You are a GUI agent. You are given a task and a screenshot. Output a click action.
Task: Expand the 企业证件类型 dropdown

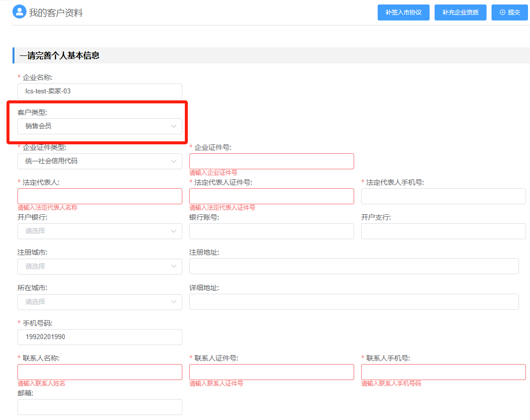tap(100, 161)
